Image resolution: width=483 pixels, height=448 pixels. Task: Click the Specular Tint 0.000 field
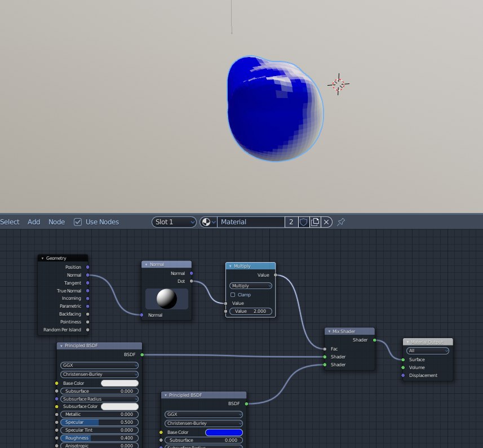click(x=99, y=430)
